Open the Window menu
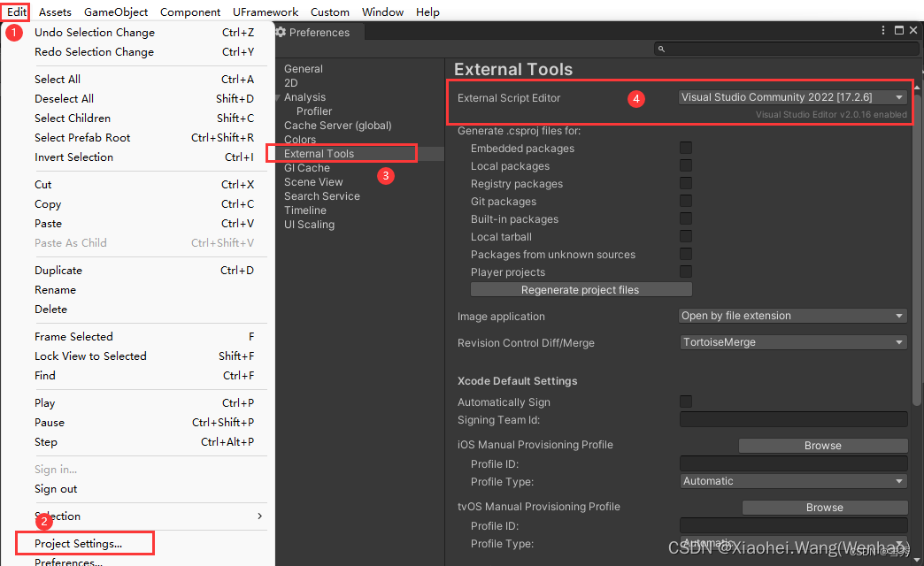This screenshot has width=924, height=566. coord(382,11)
